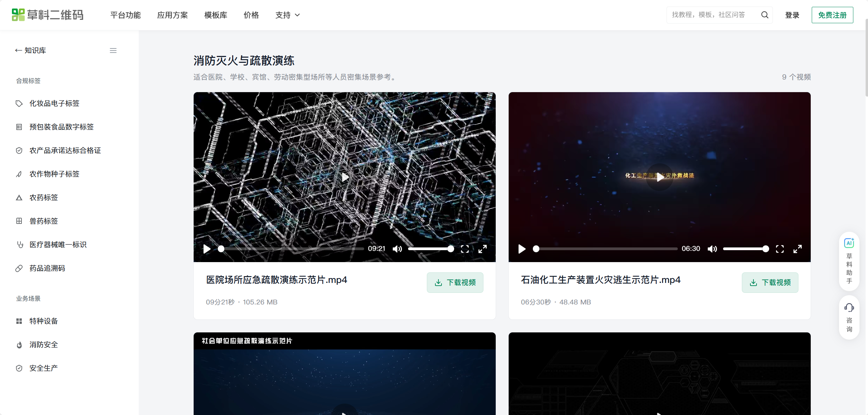Open the 草料助手 AI assistant
Viewport: 868px width, 415px height.
(849, 261)
